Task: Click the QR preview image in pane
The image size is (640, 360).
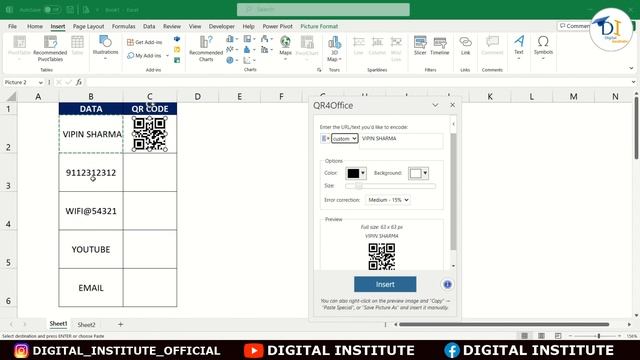Action: (382, 256)
